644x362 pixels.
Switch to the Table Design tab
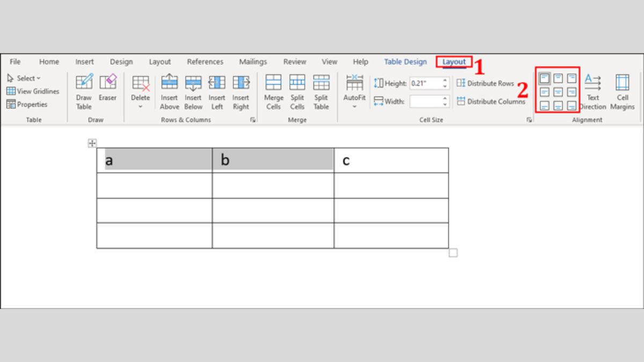405,62
